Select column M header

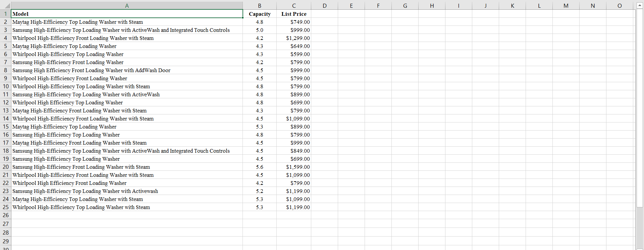(566, 6)
